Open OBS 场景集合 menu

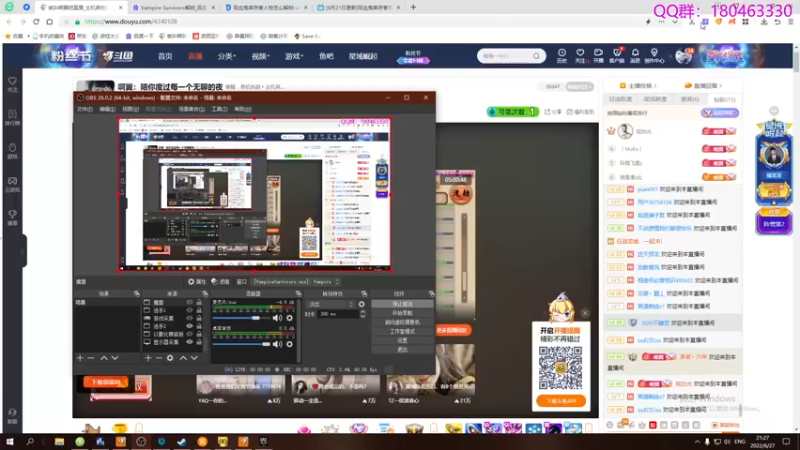[x=191, y=109]
